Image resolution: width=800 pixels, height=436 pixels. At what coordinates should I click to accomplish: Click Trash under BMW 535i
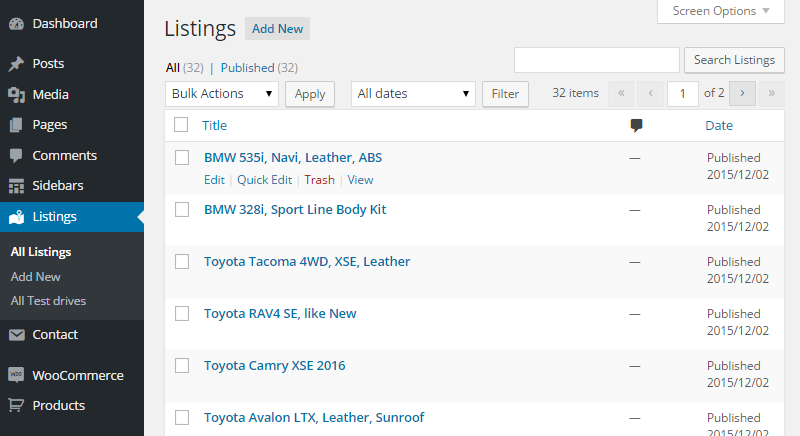click(319, 180)
